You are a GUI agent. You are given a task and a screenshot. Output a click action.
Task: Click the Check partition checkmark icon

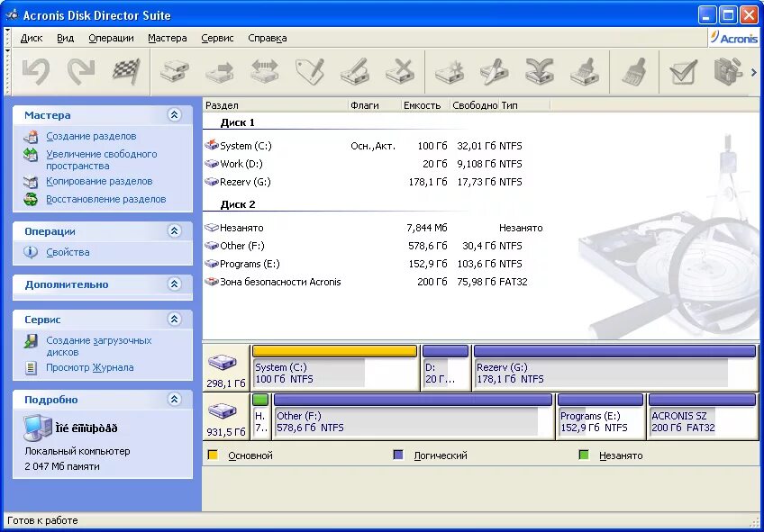[683, 72]
